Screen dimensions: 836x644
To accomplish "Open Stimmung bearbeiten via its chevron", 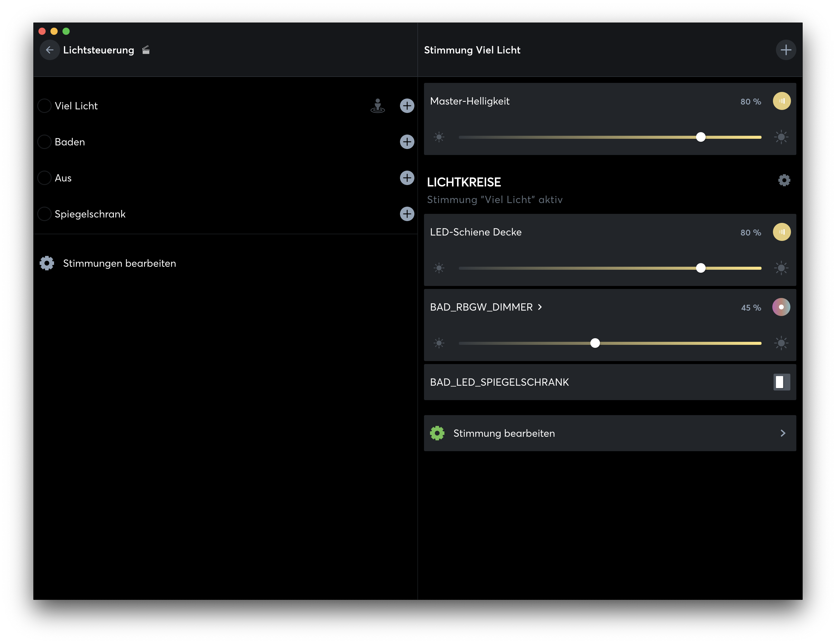I will click(783, 433).
